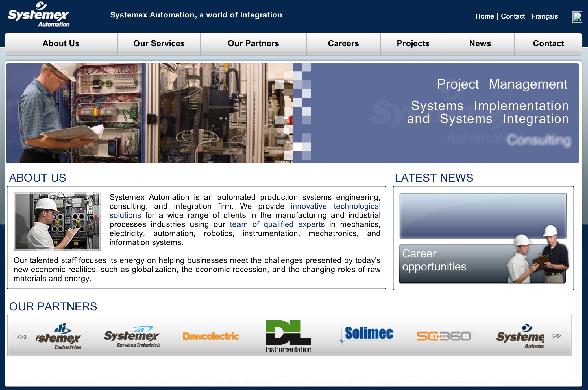The width and height of the screenshot is (588, 390).
Task: Open the Our Services menu
Action: coord(159,43)
